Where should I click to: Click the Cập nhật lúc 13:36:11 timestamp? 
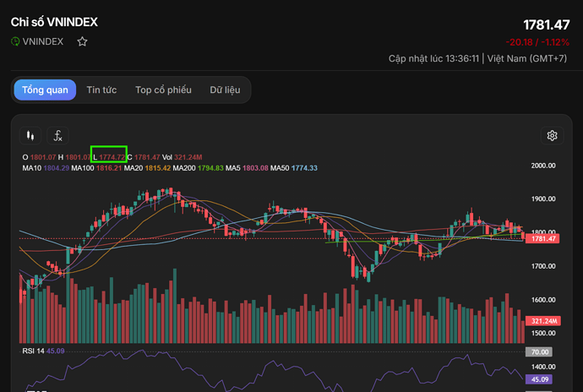click(x=433, y=59)
